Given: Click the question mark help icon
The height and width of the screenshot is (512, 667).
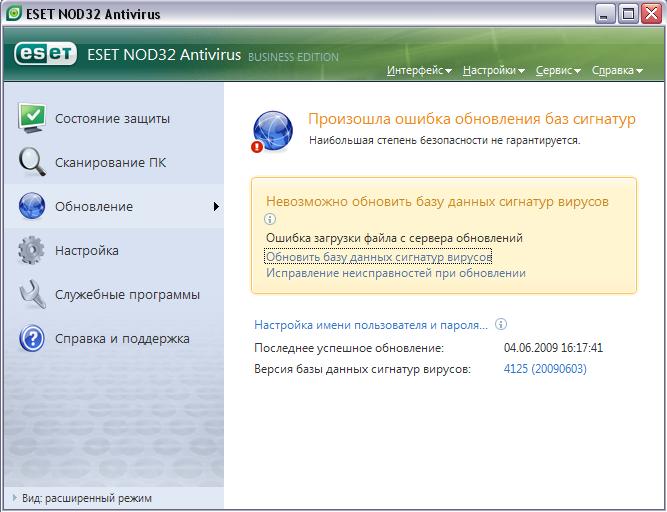Looking at the screenshot, I should point(32,338).
